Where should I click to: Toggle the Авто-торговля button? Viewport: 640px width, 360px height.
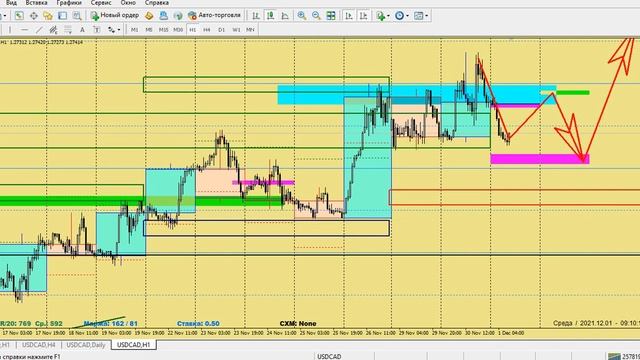pyautogui.click(x=215, y=16)
